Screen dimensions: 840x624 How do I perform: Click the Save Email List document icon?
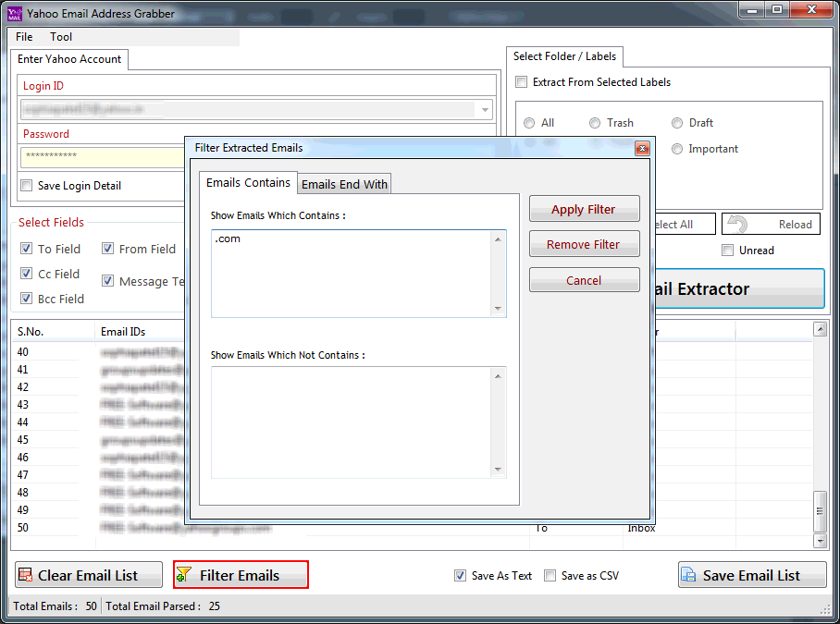(x=688, y=575)
